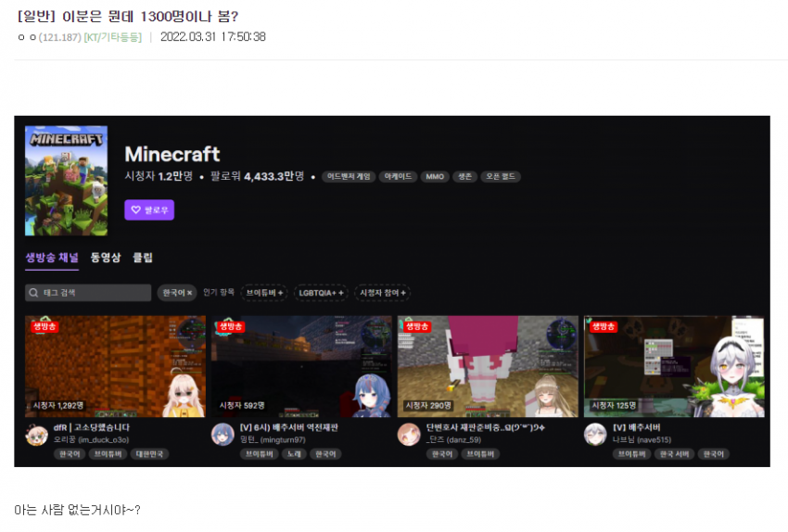Open channel name 밍턴_ (mingturn97)

pos(273,439)
